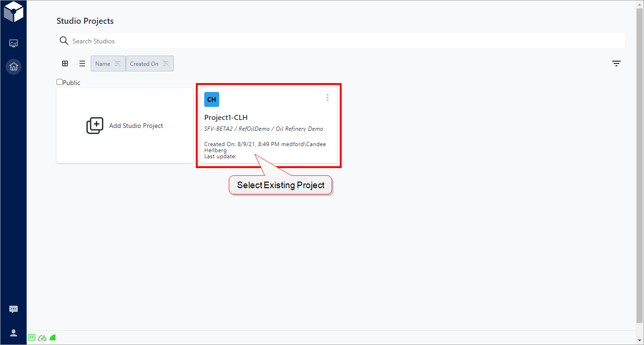Switch to grid view layout

tap(65, 64)
